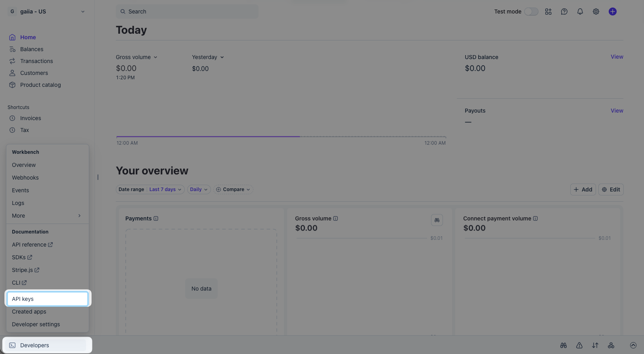Click View next to USD balance
644x354 pixels.
point(617,57)
